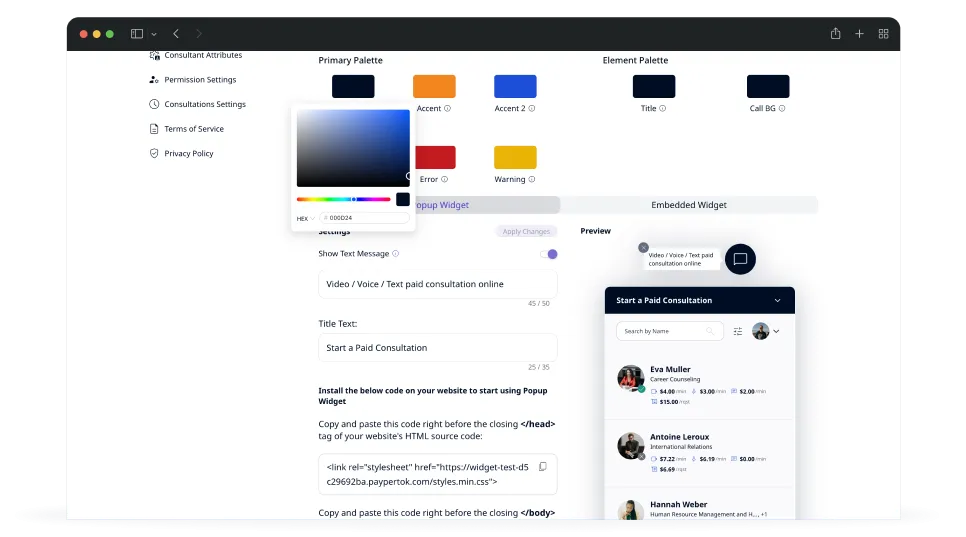
Task: Open a new tab with the plus icon
Action: tap(859, 34)
